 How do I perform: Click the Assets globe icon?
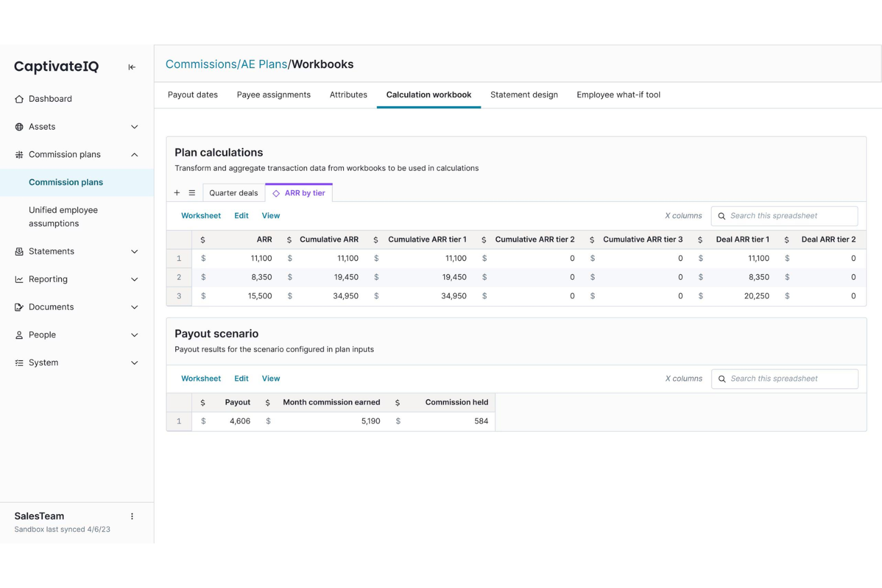[x=19, y=127]
